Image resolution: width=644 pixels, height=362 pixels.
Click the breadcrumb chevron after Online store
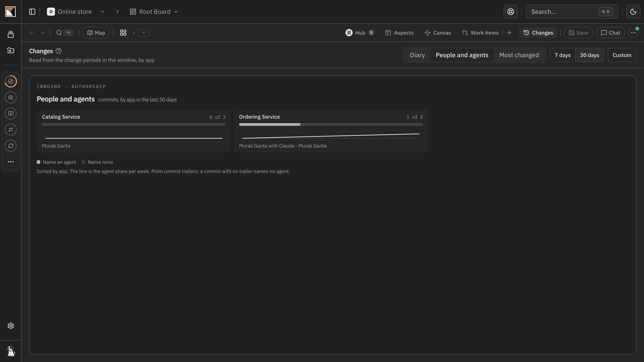117,12
